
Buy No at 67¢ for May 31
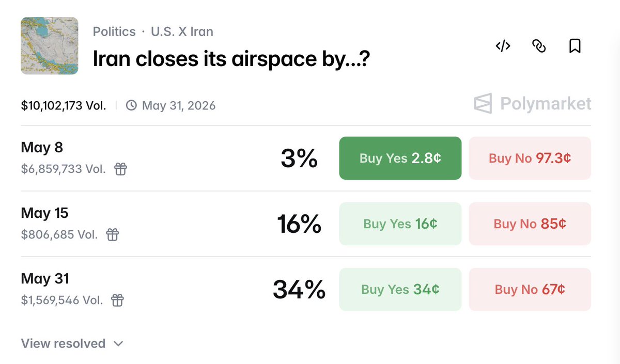tap(530, 289)
